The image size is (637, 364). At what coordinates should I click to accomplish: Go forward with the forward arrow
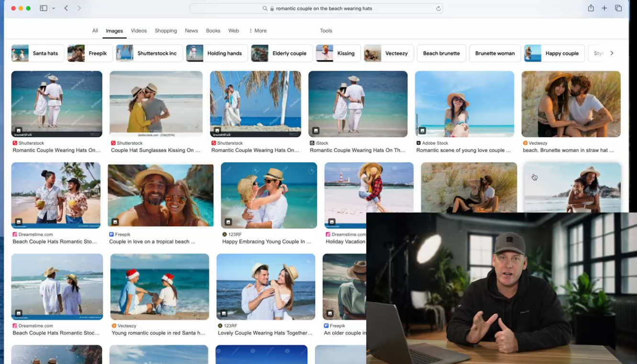[x=79, y=8]
